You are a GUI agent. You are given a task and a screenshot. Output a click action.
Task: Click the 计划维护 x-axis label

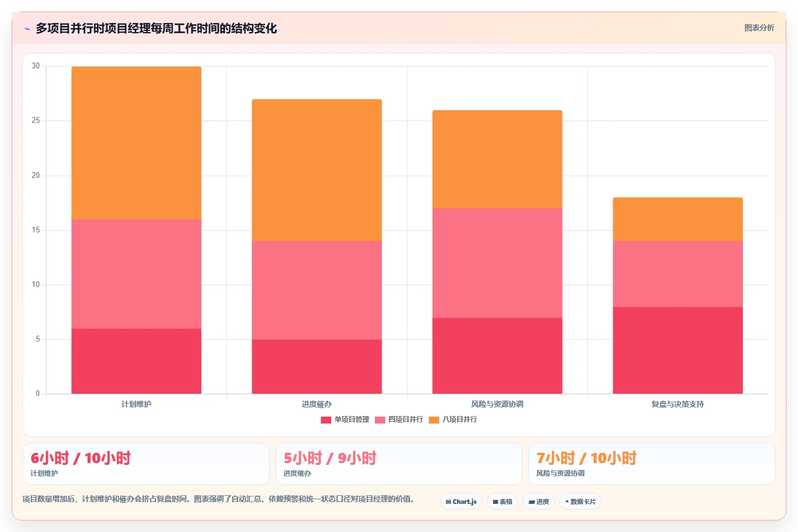[x=137, y=404]
